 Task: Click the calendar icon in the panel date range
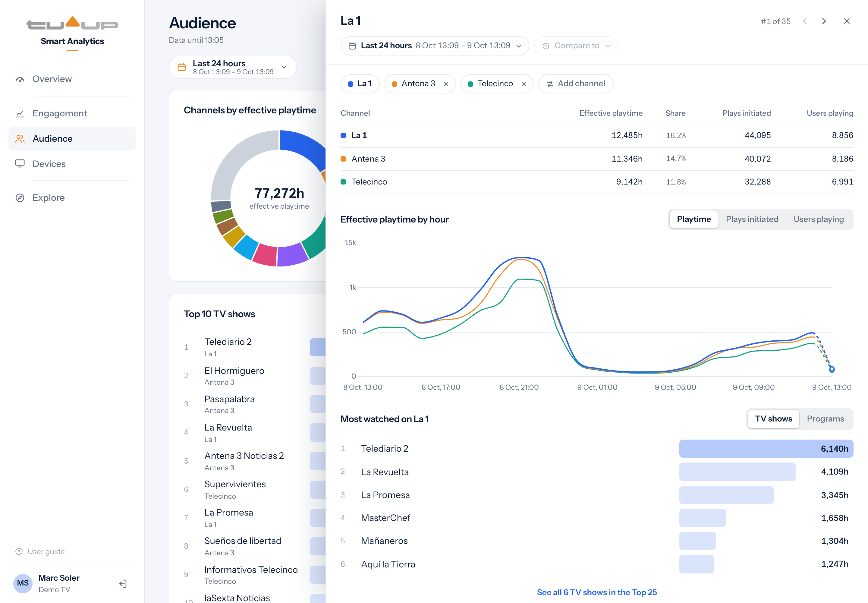point(352,46)
